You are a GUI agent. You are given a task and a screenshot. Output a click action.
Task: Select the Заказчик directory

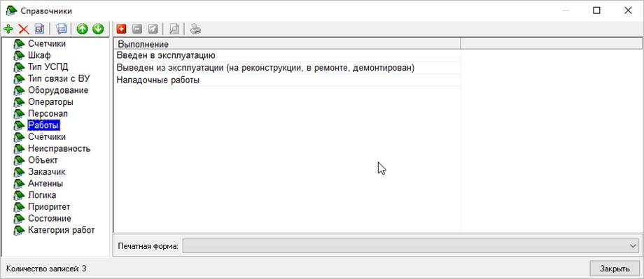click(46, 172)
